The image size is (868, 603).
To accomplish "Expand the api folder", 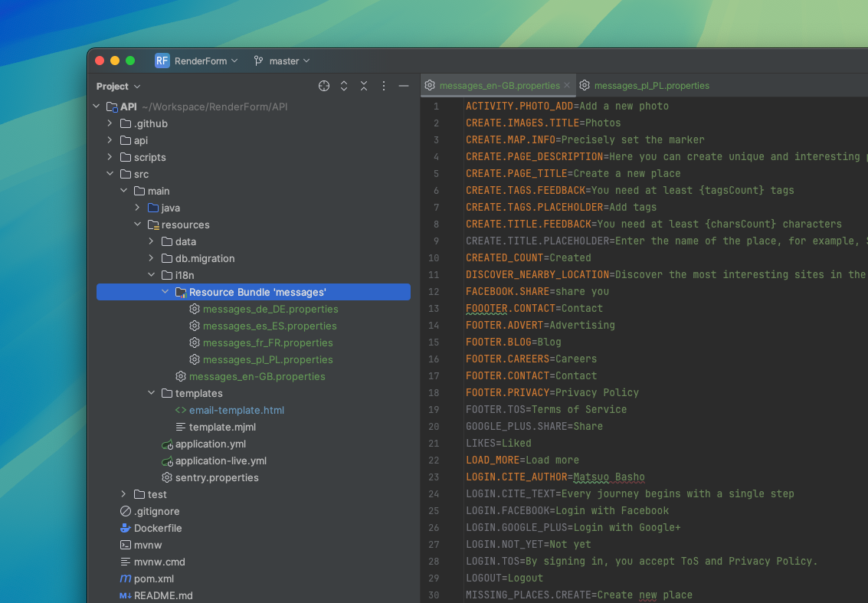I will [x=110, y=140].
